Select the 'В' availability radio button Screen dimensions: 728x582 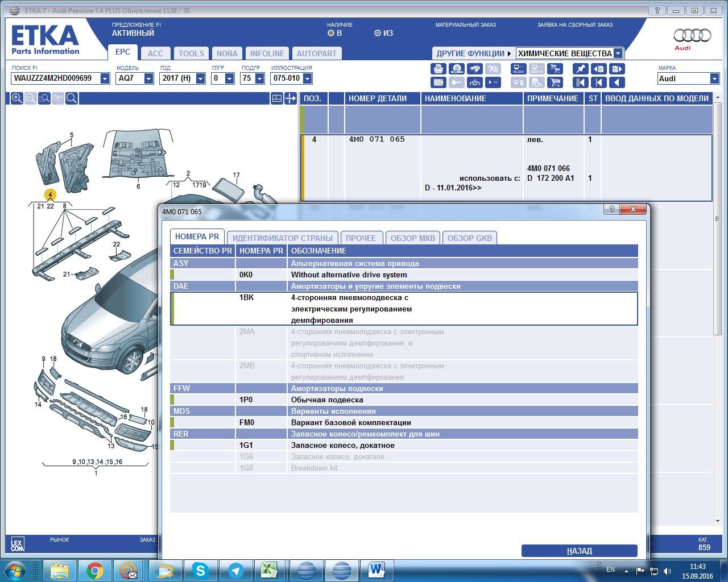coord(331,33)
